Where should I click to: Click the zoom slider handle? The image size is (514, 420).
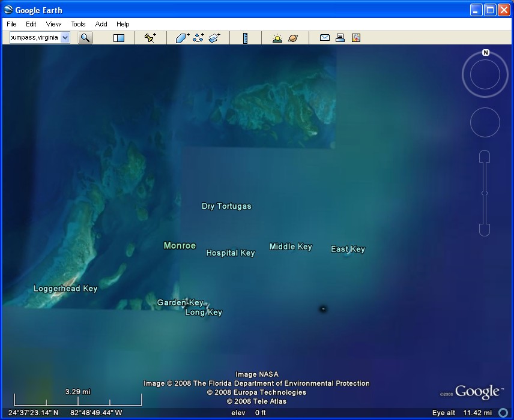tap(485, 193)
